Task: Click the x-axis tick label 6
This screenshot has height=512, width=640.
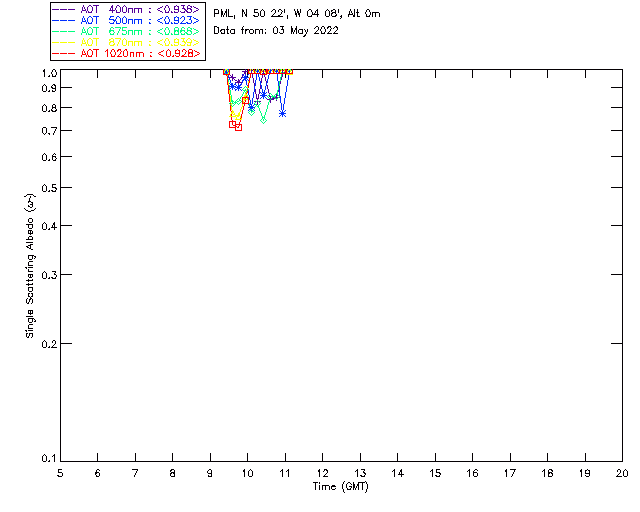Action: coord(98,473)
